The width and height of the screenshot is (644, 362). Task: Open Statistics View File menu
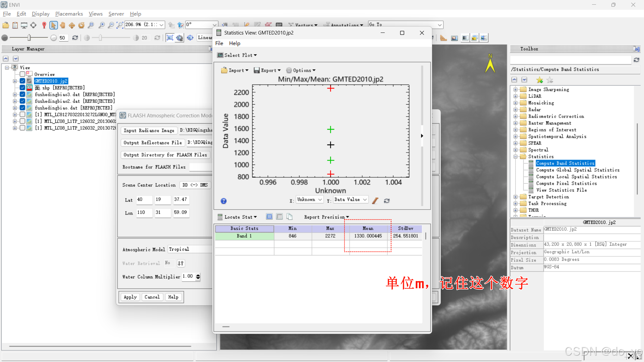pyautogui.click(x=219, y=43)
